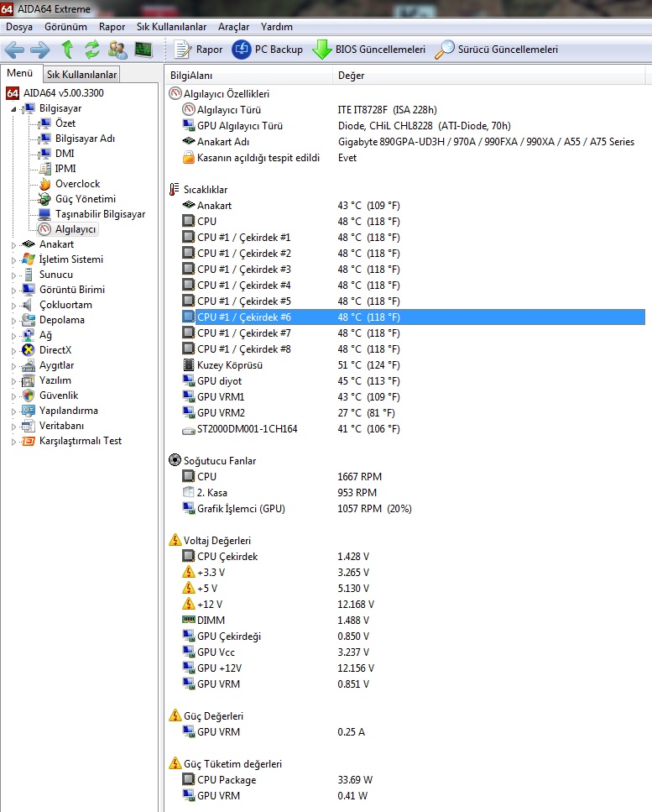Expand the DirectX tree node

pyautogui.click(x=14, y=351)
